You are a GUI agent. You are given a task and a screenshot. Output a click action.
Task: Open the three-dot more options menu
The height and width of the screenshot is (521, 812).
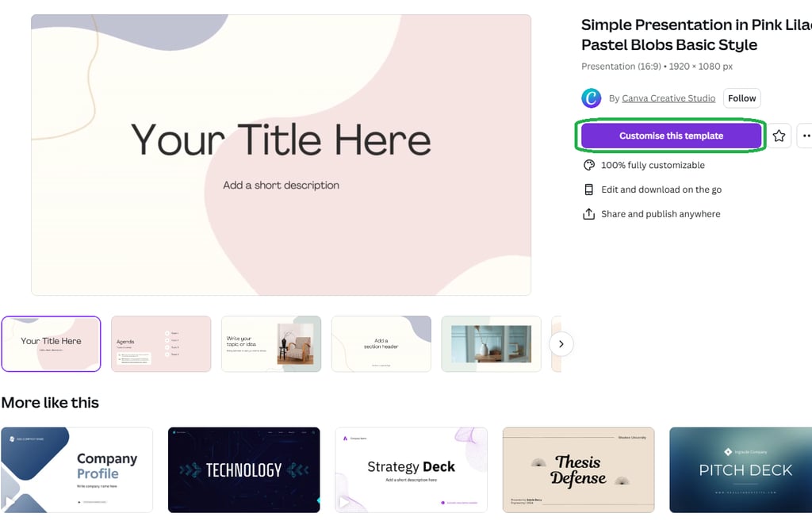(x=806, y=136)
